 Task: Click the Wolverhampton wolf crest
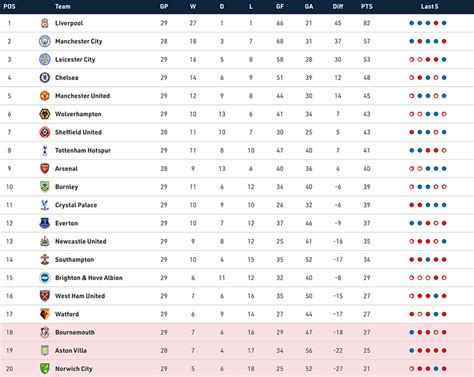coord(45,114)
